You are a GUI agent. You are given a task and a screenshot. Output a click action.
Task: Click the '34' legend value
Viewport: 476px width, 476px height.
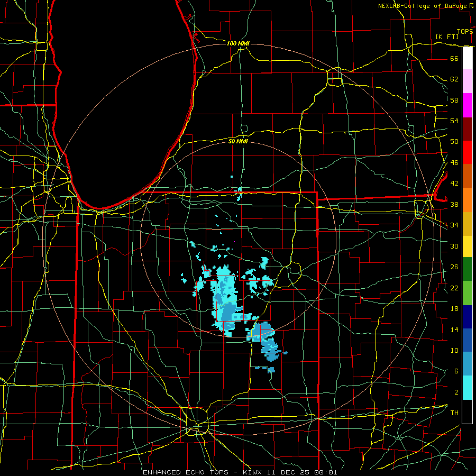coord(454,225)
